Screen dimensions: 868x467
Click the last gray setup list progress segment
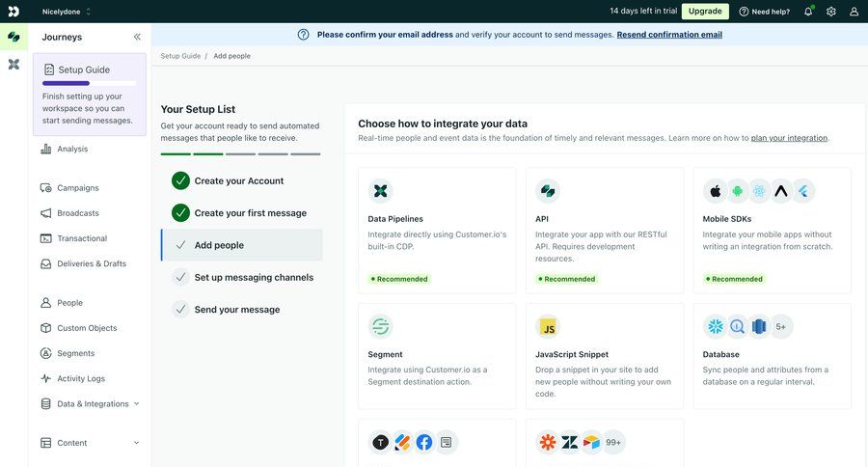point(306,154)
